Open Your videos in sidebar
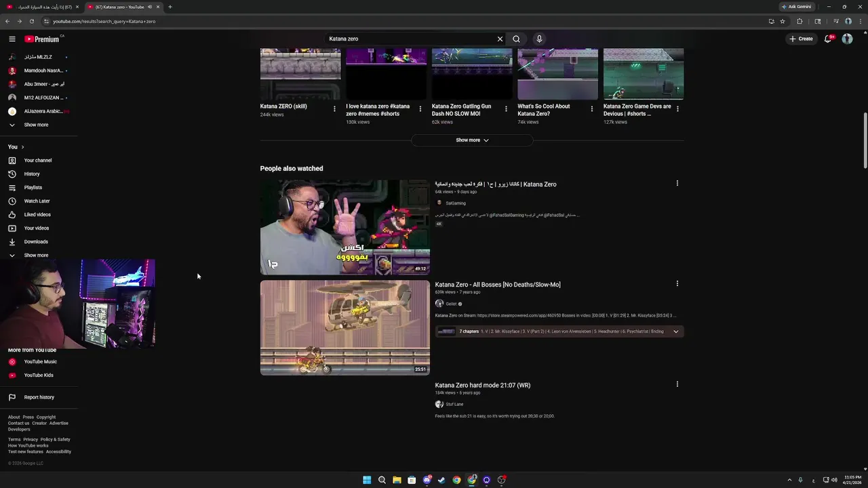 coord(37,228)
